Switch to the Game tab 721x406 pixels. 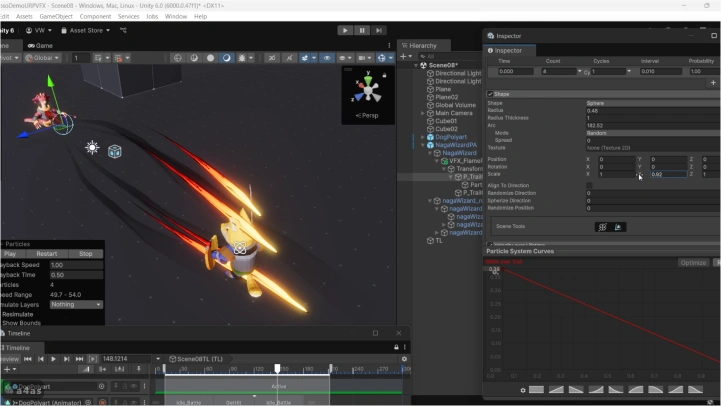(x=40, y=46)
